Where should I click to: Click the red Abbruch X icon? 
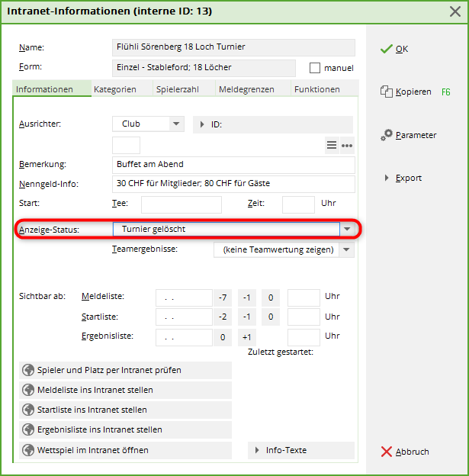[387, 452]
